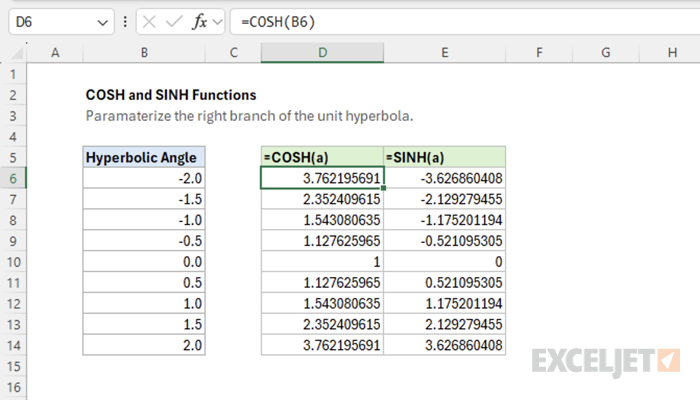Viewport: 700px width, 400px height.
Task: Select row 4 header
Action: [x=13, y=137]
